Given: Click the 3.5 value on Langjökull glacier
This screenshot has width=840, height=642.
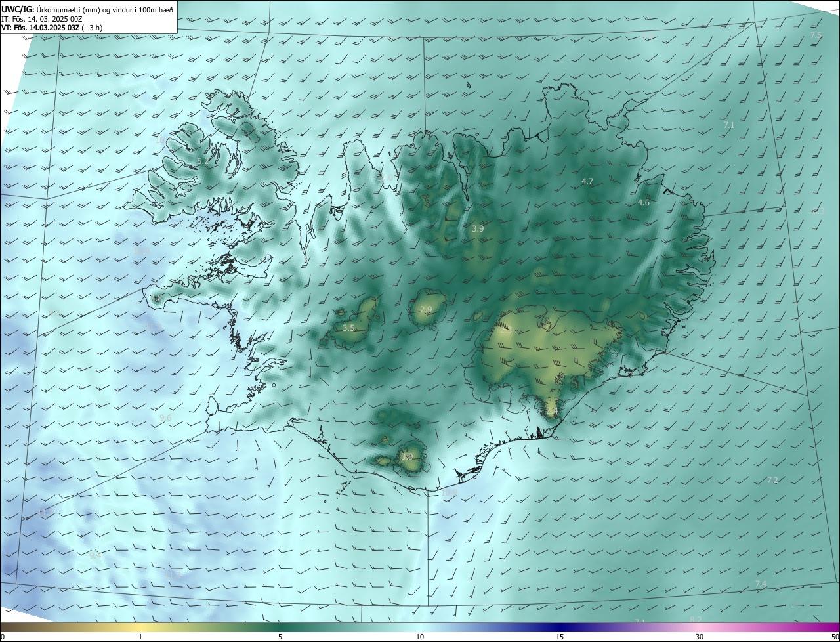Looking at the screenshot, I should click(348, 328).
